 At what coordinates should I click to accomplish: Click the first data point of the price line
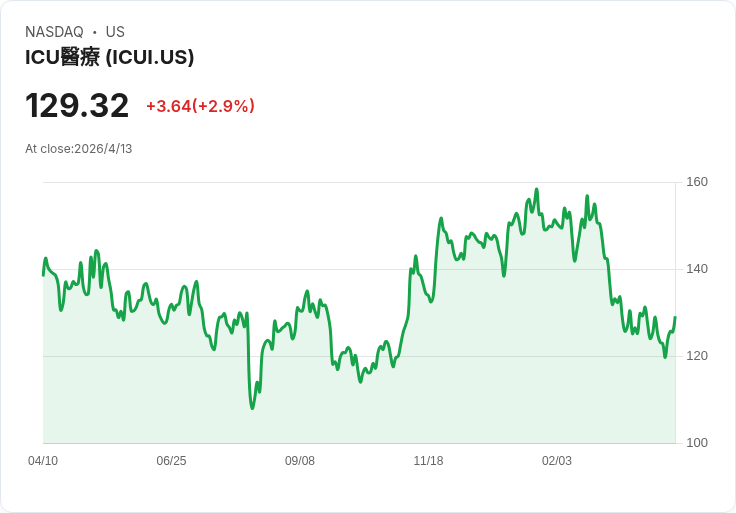[x=43, y=275]
